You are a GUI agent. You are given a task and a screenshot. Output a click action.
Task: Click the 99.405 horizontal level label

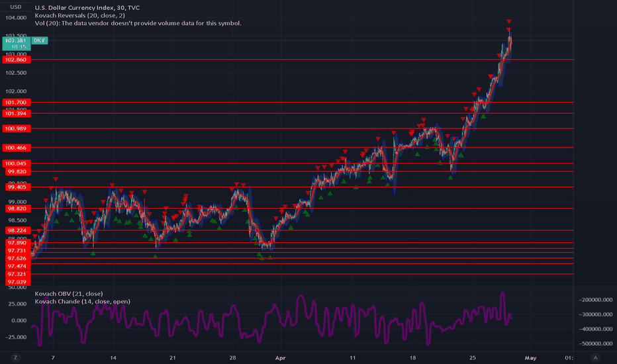[18, 187]
